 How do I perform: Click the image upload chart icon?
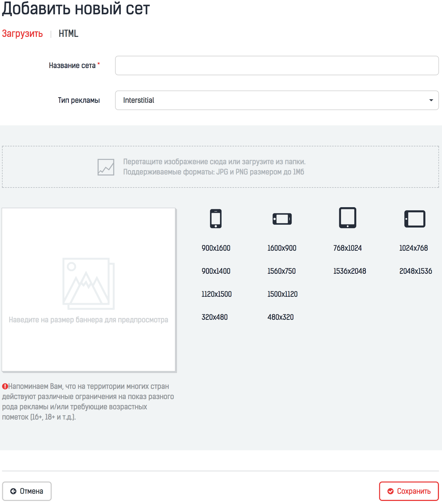106,167
